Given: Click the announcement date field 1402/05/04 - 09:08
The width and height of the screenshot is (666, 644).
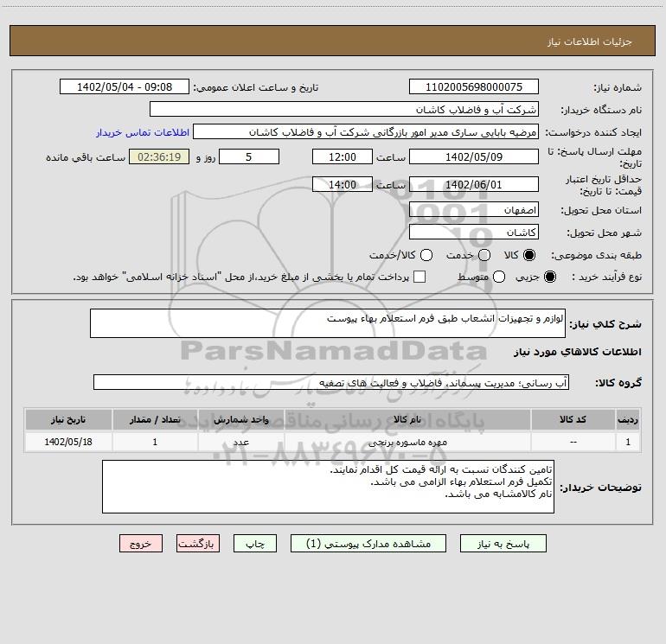Looking at the screenshot, I should click(x=125, y=87).
